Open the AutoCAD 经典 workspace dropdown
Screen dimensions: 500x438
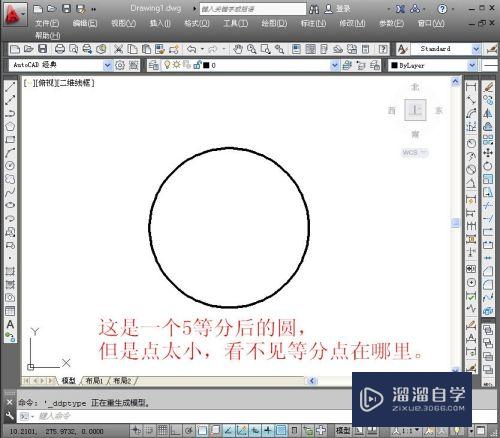tap(107, 65)
